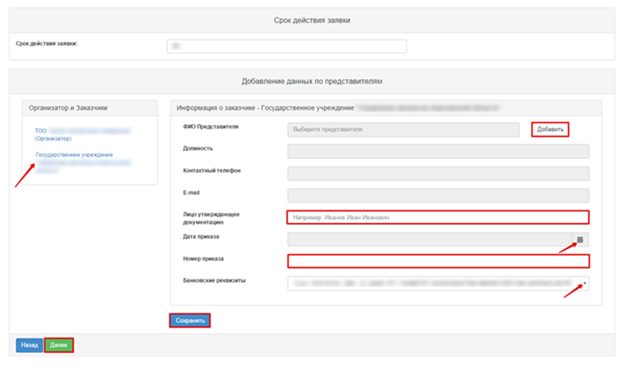624x368 pixels.
Task: Click the blue Сохранить button
Action: tap(190, 320)
